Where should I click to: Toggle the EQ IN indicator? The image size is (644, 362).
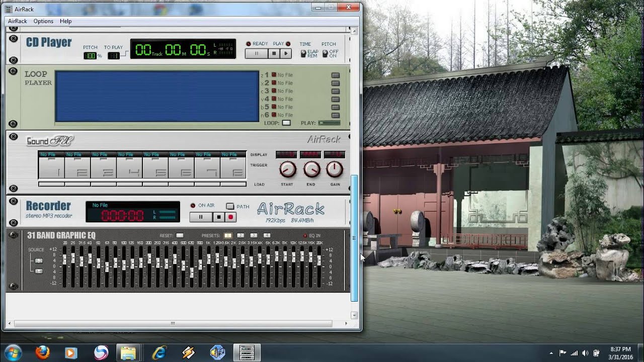coord(305,235)
